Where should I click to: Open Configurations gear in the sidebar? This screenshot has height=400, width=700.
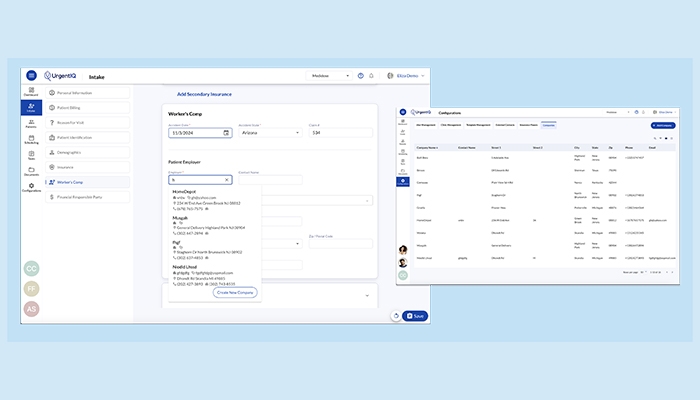31,188
